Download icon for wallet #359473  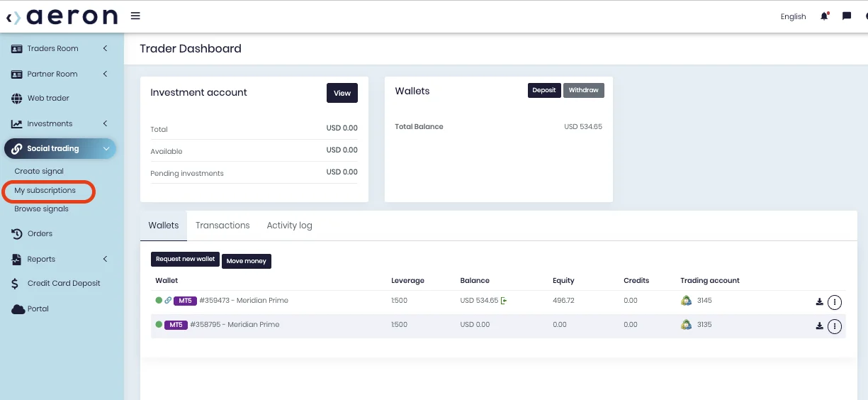tap(819, 302)
